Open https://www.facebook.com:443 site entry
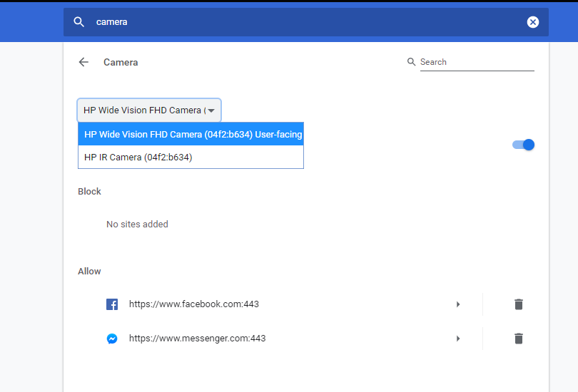 pyautogui.click(x=194, y=304)
